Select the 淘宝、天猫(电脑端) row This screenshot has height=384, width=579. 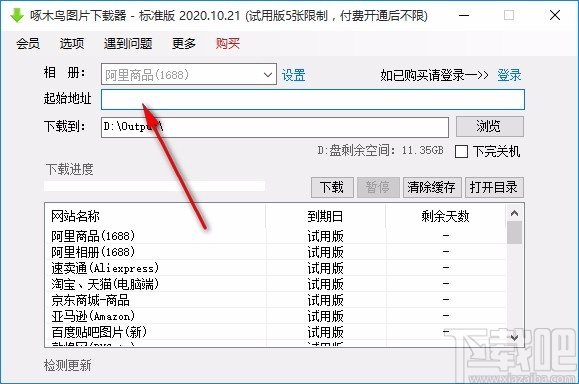(x=275, y=284)
